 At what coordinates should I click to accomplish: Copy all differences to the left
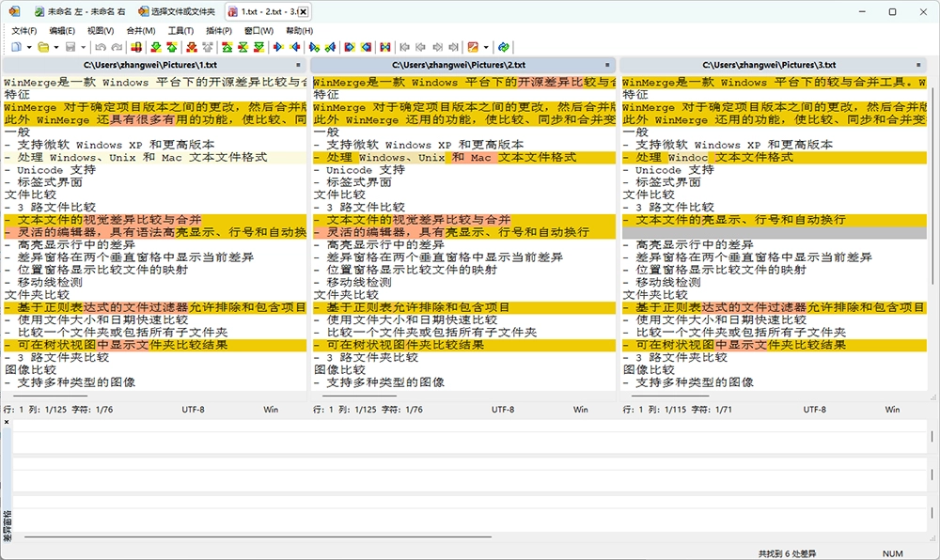[x=367, y=47]
